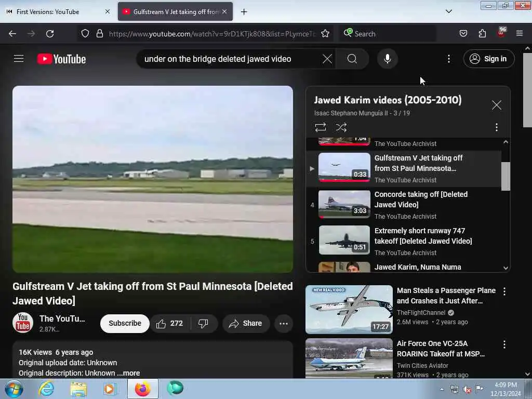Launch Internet Explorer from taskbar

[46, 389]
